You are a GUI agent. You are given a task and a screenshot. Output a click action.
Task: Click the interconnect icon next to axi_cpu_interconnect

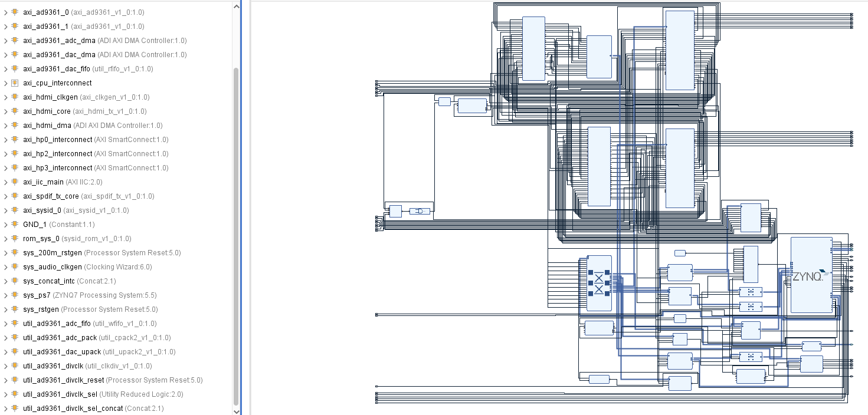(x=14, y=83)
